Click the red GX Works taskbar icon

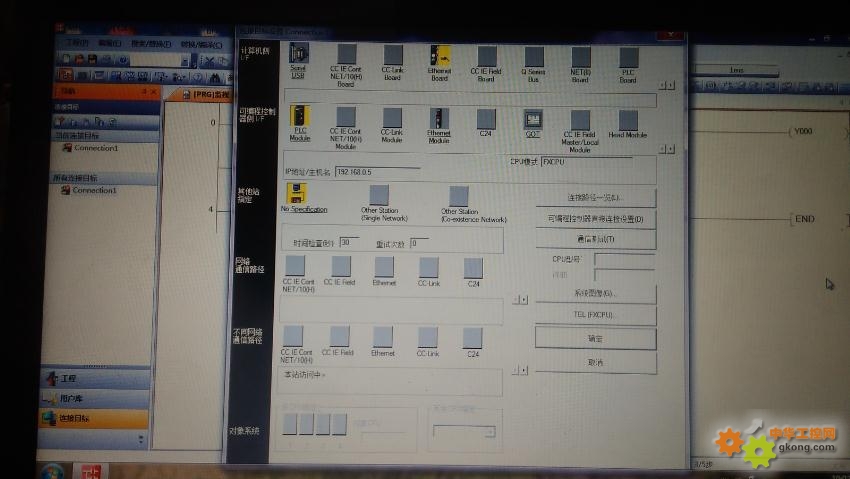coord(91,471)
